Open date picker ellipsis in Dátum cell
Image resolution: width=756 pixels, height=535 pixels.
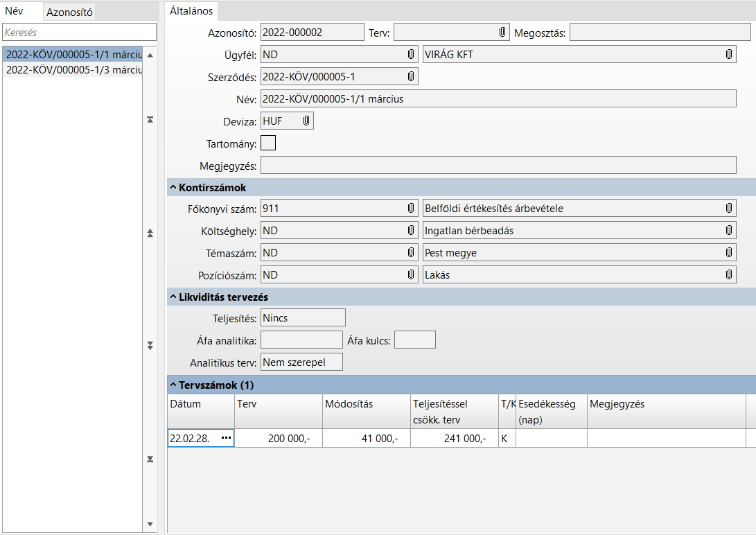pos(226,438)
